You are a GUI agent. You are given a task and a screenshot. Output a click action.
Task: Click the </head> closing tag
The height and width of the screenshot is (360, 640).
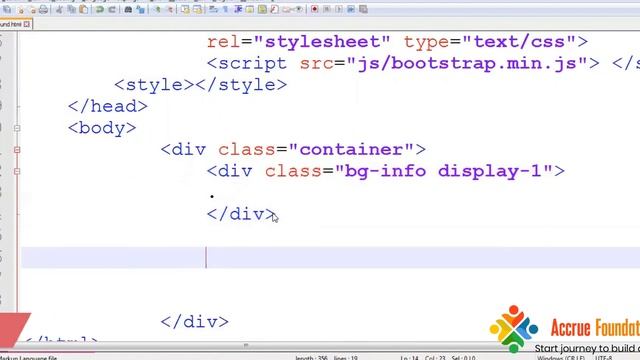point(108,107)
